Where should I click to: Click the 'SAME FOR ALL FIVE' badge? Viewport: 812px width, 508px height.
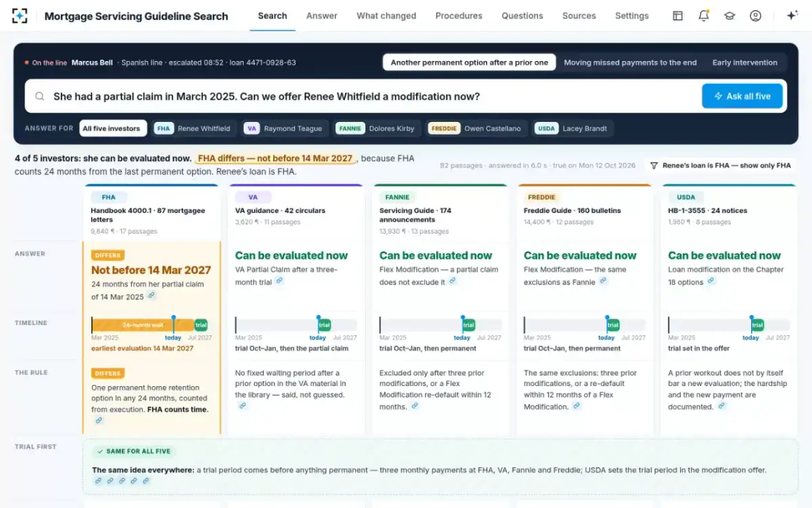[x=133, y=451]
